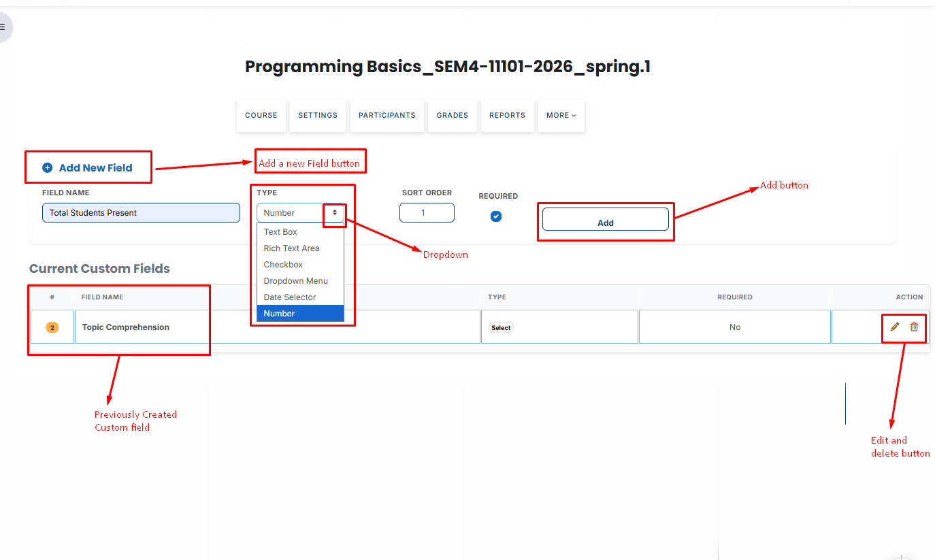The height and width of the screenshot is (560, 935).
Task: Delete Topic Comprehension with the trash icon
Action: pyautogui.click(x=914, y=327)
